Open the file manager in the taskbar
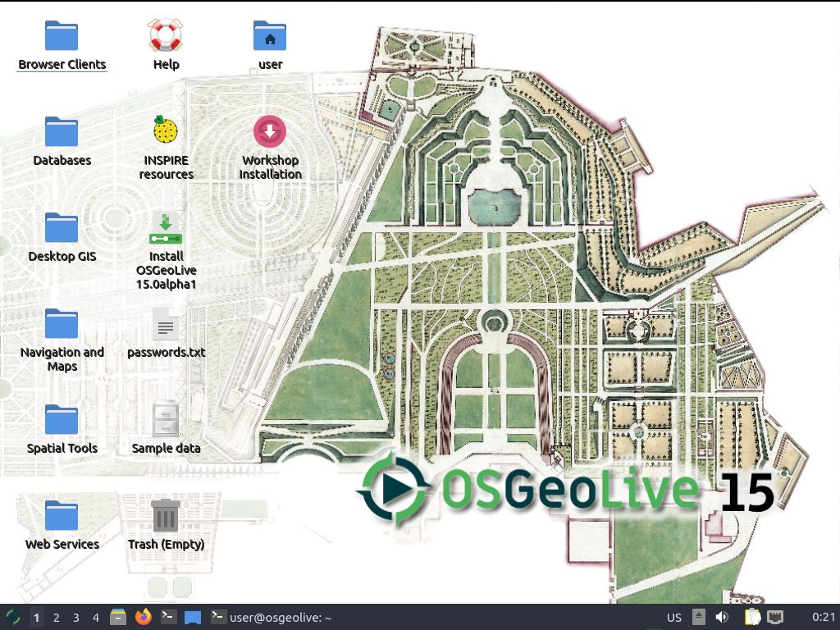 click(x=118, y=617)
